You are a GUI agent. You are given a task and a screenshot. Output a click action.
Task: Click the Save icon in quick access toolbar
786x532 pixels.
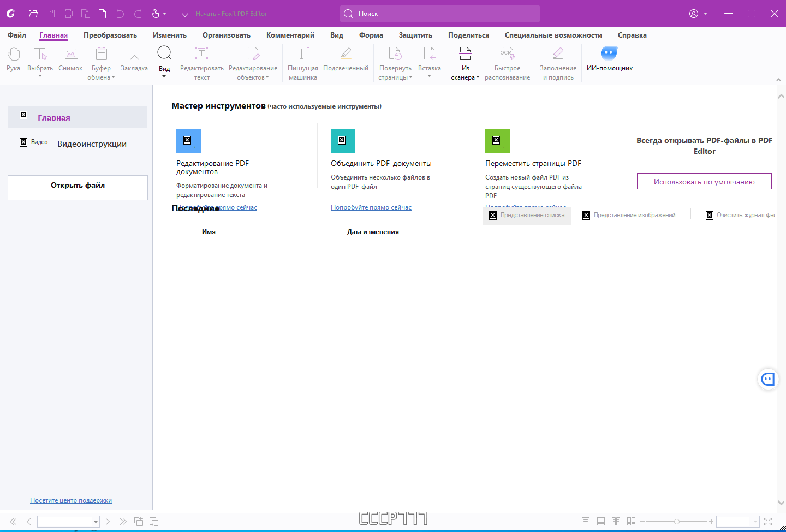click(x=51, y=14)
